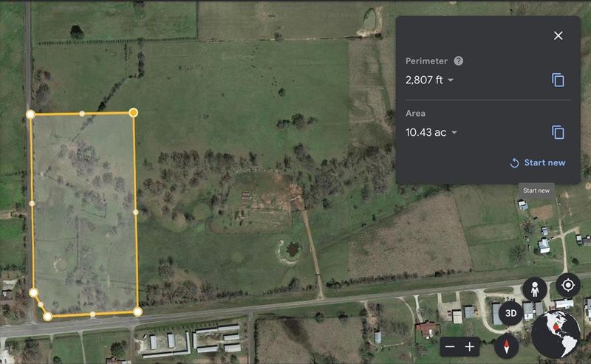
Task: Expand the perimeter unit dropdown (ft)
Action: click(451, 80)
